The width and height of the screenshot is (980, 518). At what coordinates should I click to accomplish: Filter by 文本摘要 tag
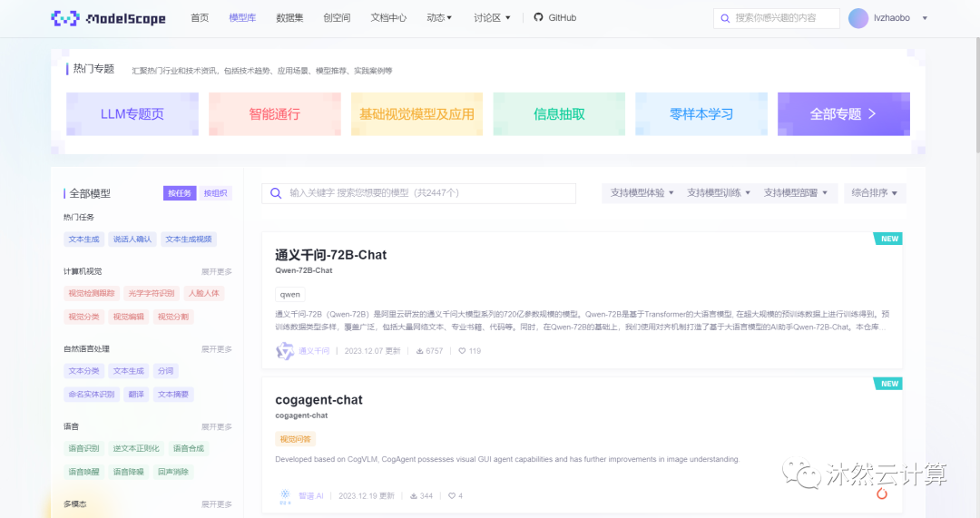point(173,395)
